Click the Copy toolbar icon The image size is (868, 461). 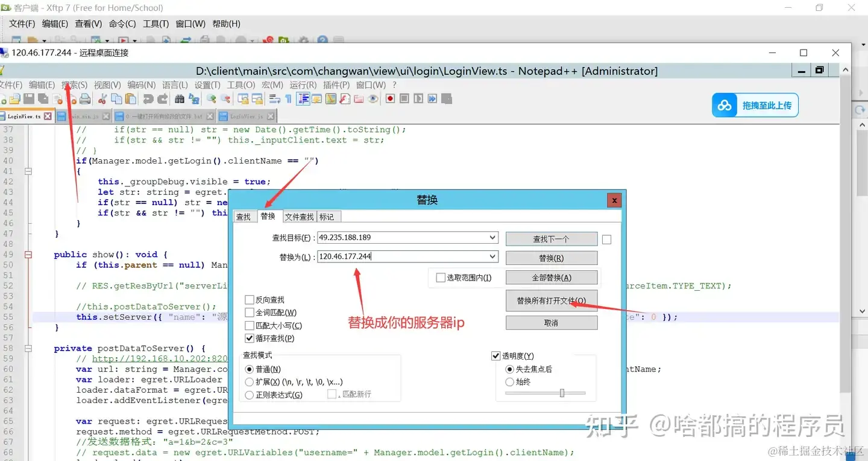(x=116, y=99)
